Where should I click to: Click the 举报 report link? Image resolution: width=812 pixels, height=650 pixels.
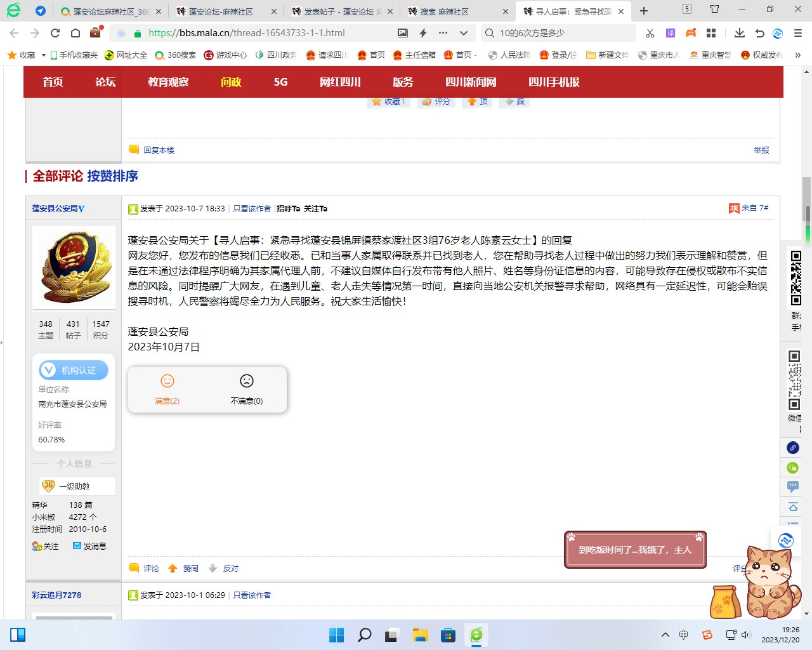tap(761, 150)
